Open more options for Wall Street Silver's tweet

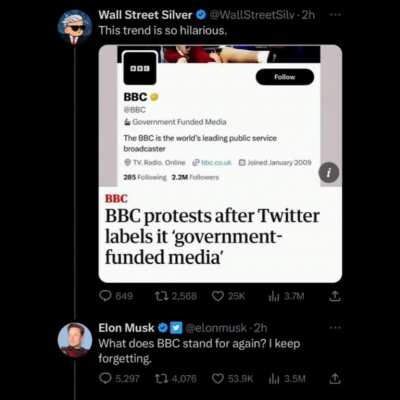(335, 15)
